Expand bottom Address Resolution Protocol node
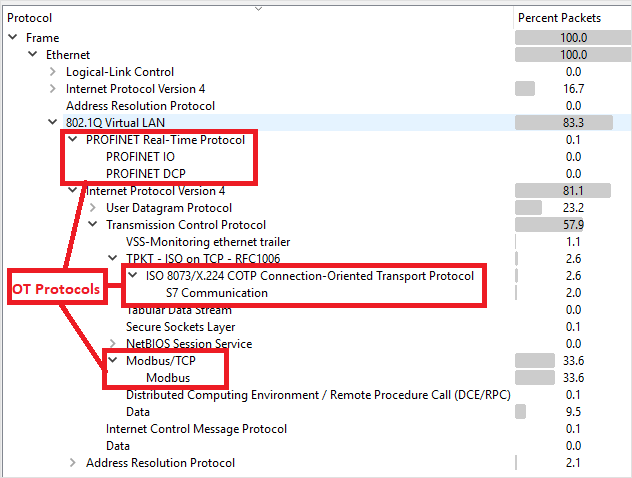632x478 pixels. (x=73, y=463)
